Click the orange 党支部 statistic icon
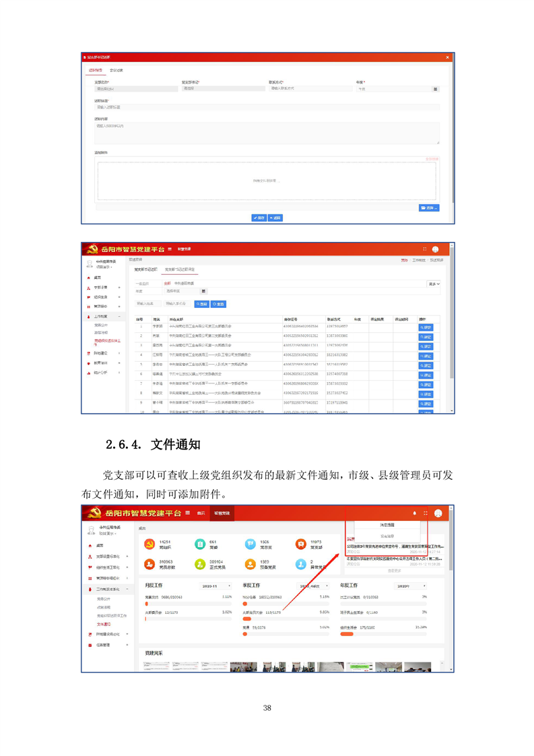This screenshot has height=756, width=534. coord(301,544)
